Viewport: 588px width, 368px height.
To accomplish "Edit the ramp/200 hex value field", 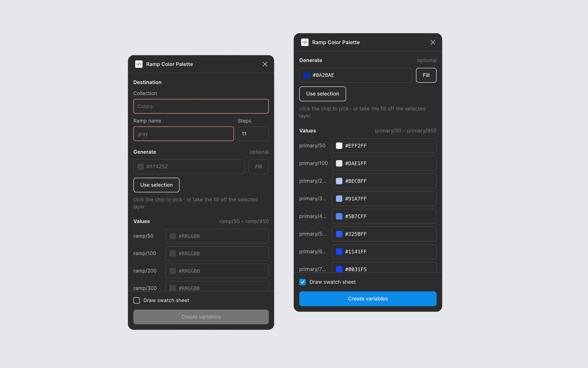I will click(217, 271).
